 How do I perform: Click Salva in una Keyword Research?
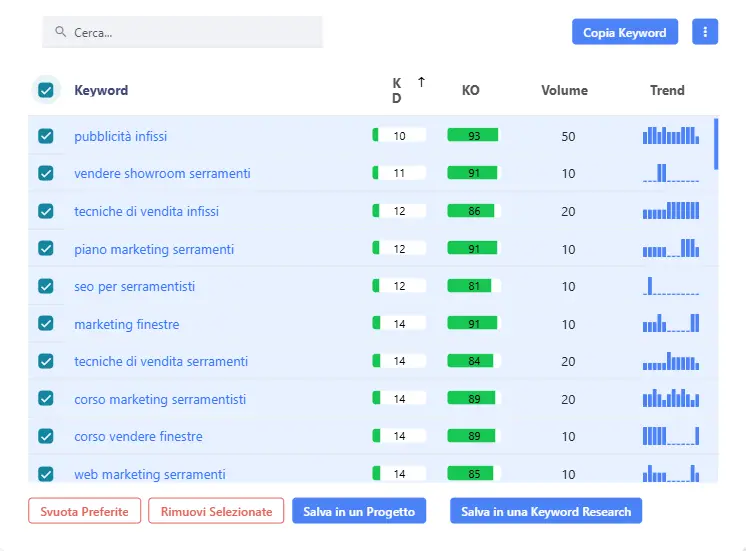(x=546, y=511)
